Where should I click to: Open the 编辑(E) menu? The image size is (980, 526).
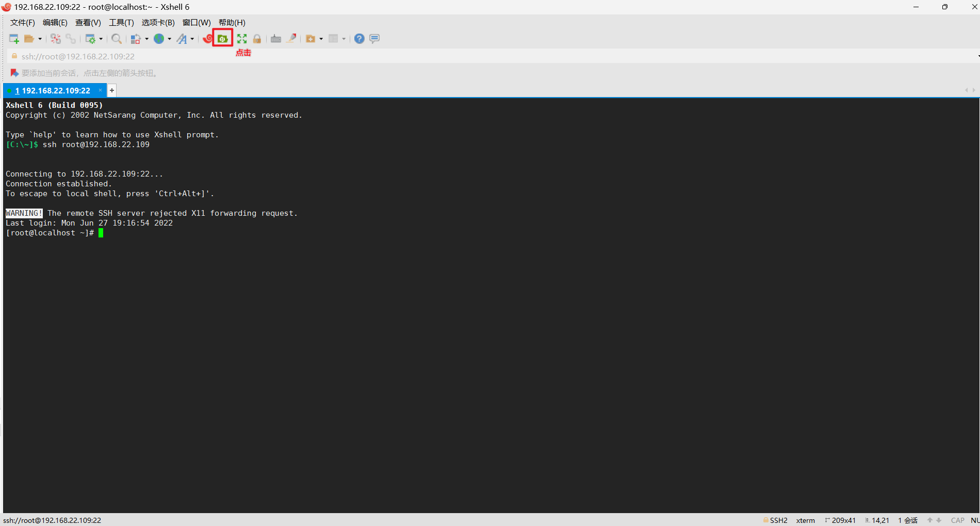tap(55, 22)
